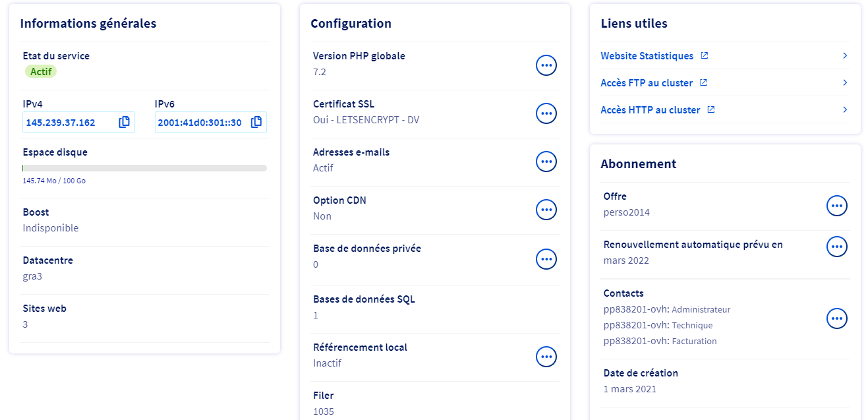Click the Espace disque usage bar

coord(144,168)
